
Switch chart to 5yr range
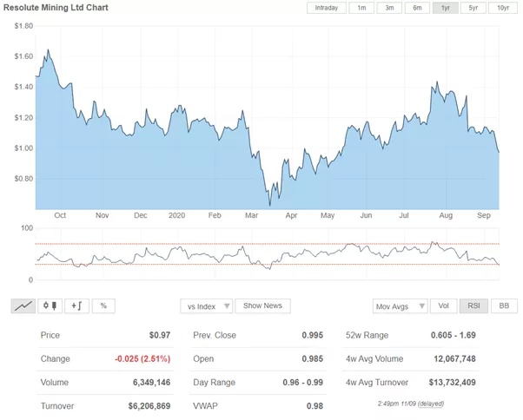click(473, 8)
